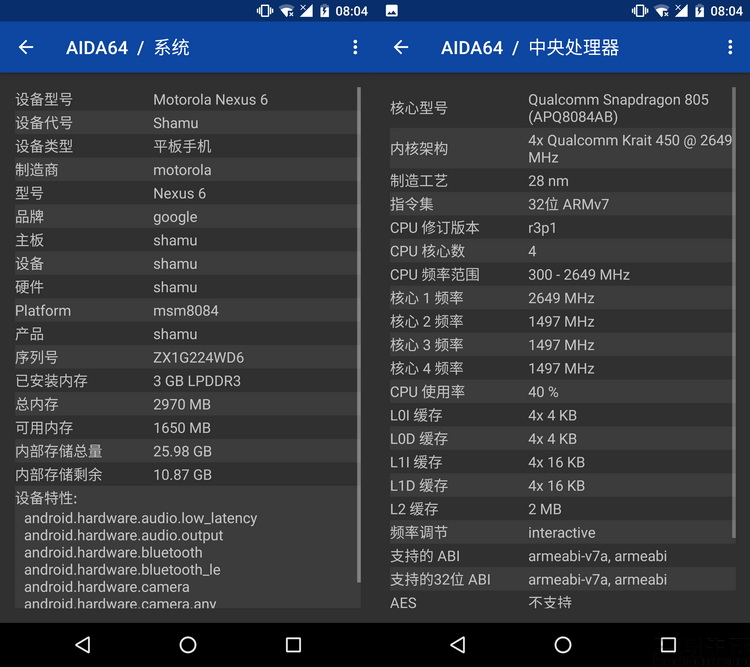Viewport: 750px width, 667px height.
Task: Go back from the 系统 screen
Action: coord(26,47)
